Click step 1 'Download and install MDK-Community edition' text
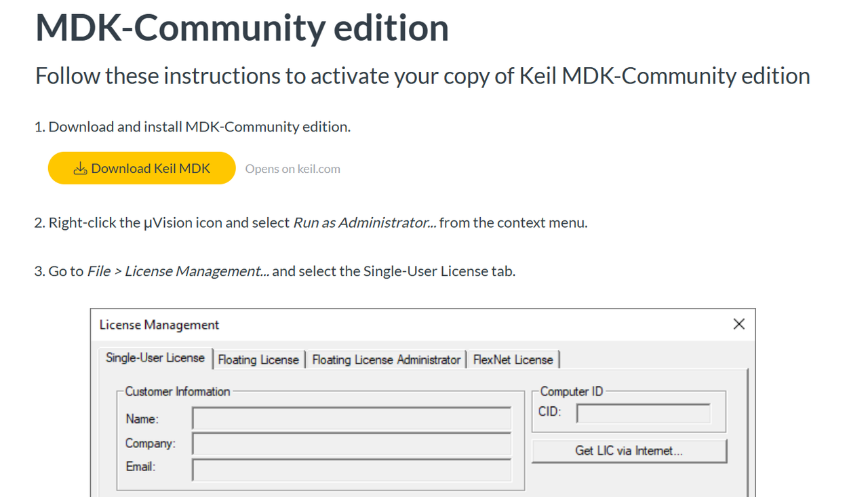Image resolution: width=868 pixels, height=497 pixels. 199,127
